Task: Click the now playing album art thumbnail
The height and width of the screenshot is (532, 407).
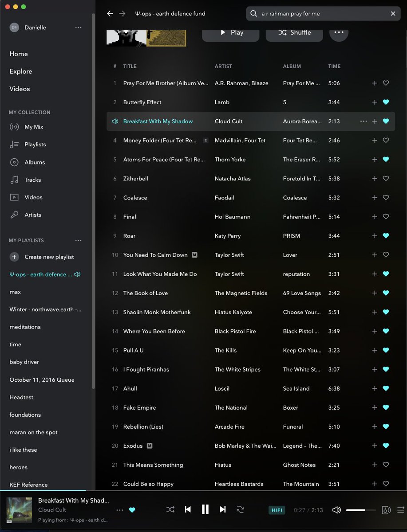Action: pos(19,510)
